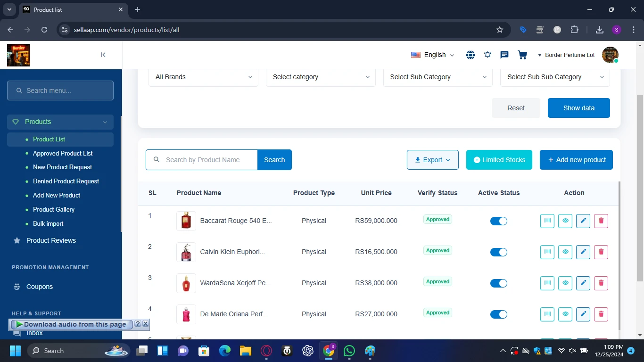Open the Export dropdown

coord(433,160)
